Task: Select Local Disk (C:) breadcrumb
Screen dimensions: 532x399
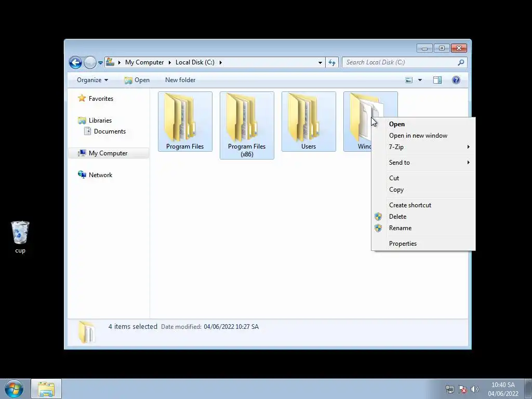Action: coord(195,62)
